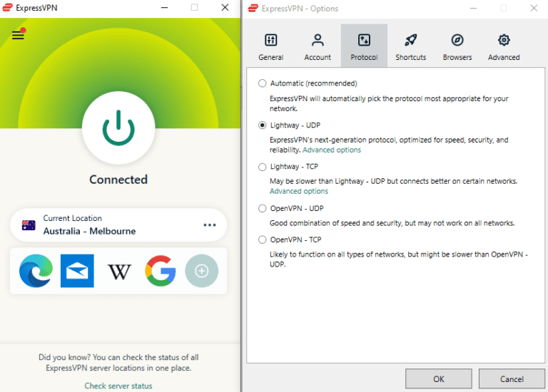Open location picker via three-dots button
Viewport: 548px width, 392px height.
click(209, 225)
